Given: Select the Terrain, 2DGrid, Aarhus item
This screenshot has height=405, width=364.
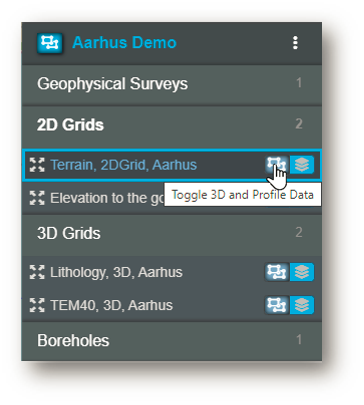Looking at the screenshot, I should tap(123, 165).
